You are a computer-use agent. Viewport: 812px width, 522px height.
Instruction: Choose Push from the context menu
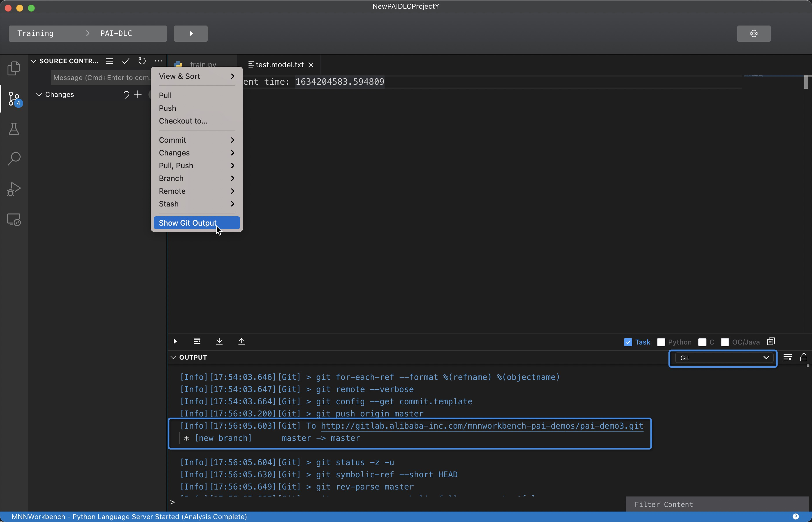coord(197,108)
